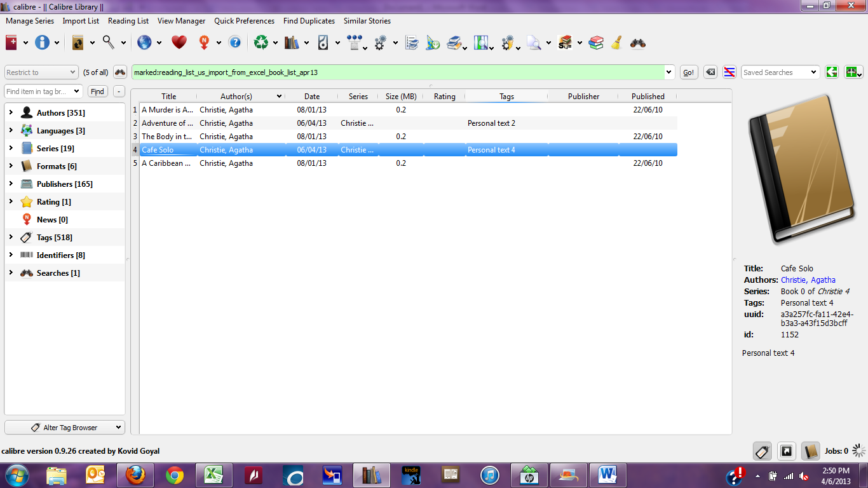This screenshot has height=488, width=868.
Task: Click the Reading List book stack icon
Action: coord(455,43)
